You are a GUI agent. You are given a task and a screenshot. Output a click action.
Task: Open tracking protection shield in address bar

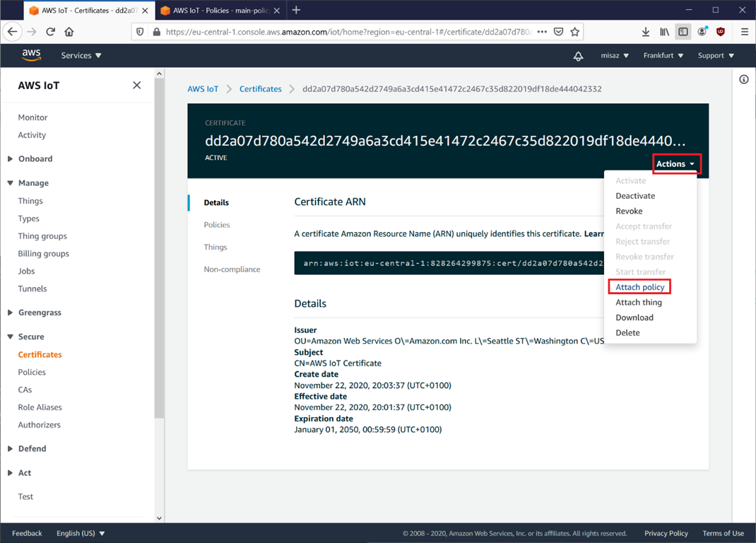[140, 32]
